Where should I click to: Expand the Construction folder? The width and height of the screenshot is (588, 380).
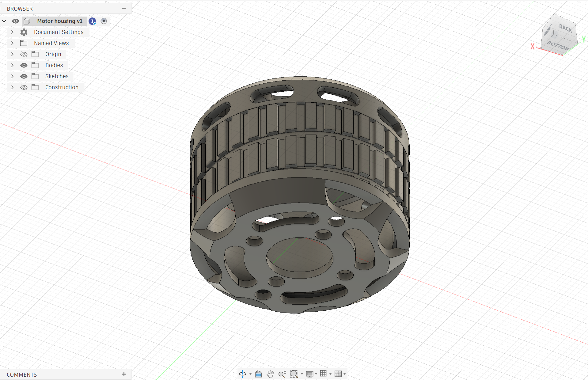pyautogui.click(x=12, y=87)
